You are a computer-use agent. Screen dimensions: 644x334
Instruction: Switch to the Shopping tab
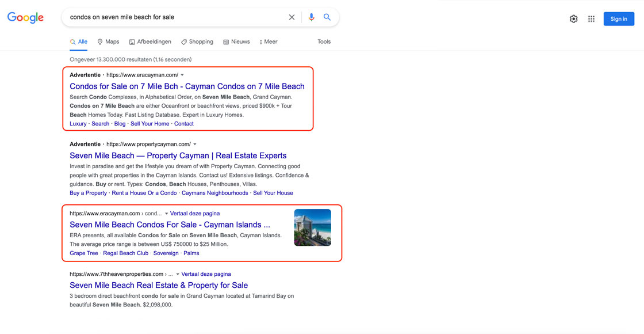click(197, 42)
